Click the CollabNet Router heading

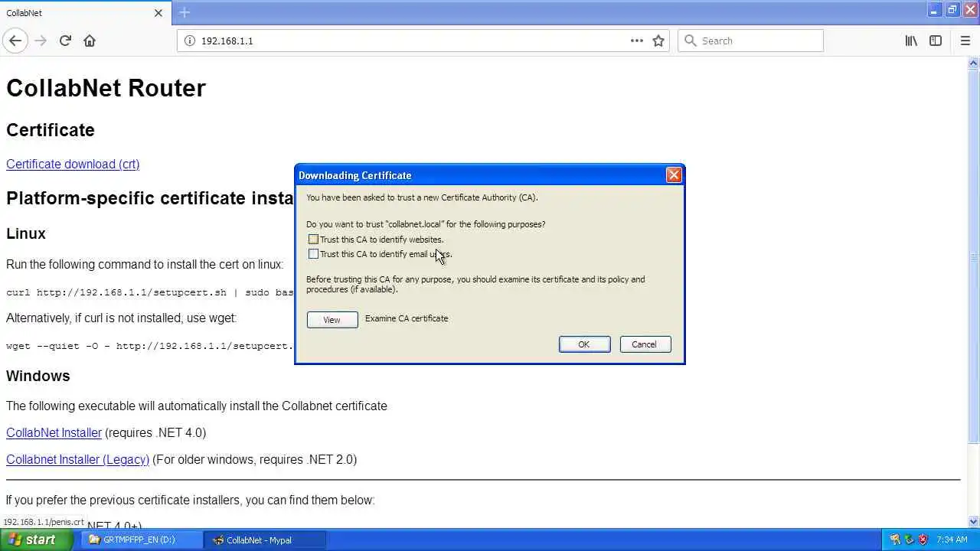point(106,88)
